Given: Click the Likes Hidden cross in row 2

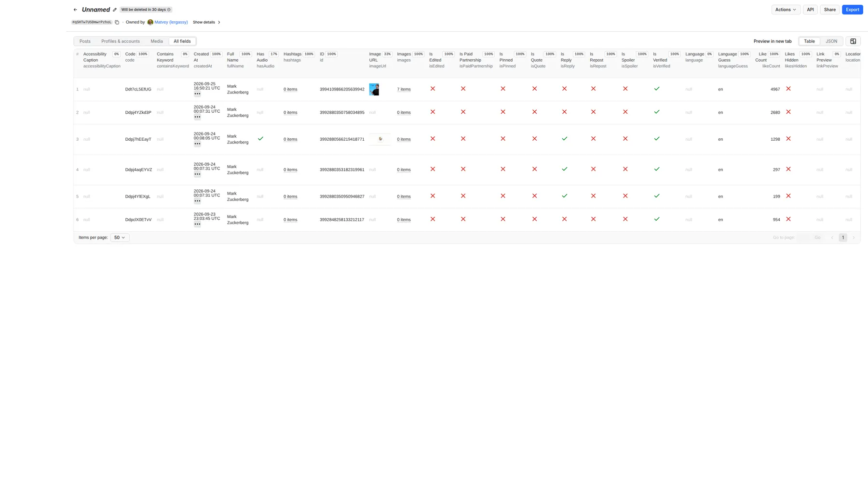Looking at the screenshot, I should point(788,112).
